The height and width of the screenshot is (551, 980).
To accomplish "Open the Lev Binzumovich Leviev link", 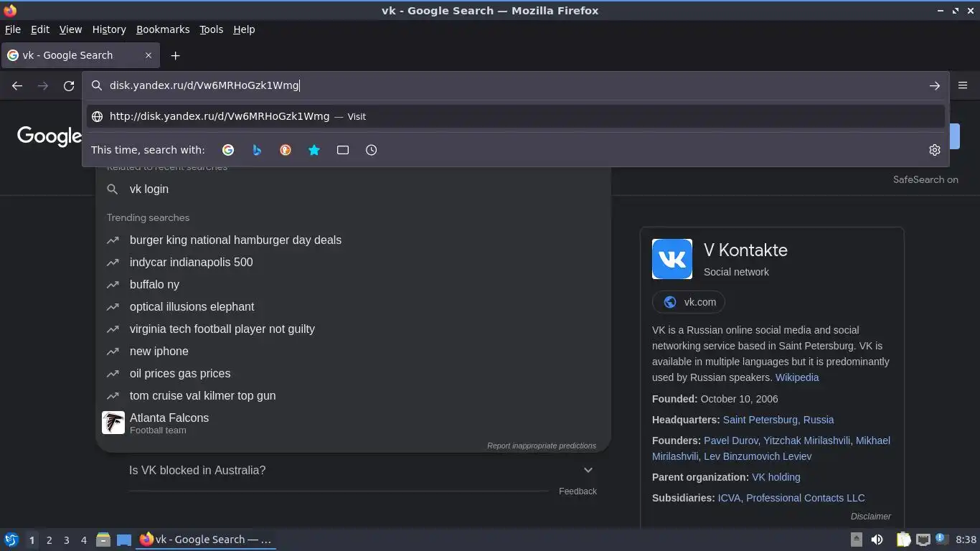I will pyautogui.click(x=758, y=456).
